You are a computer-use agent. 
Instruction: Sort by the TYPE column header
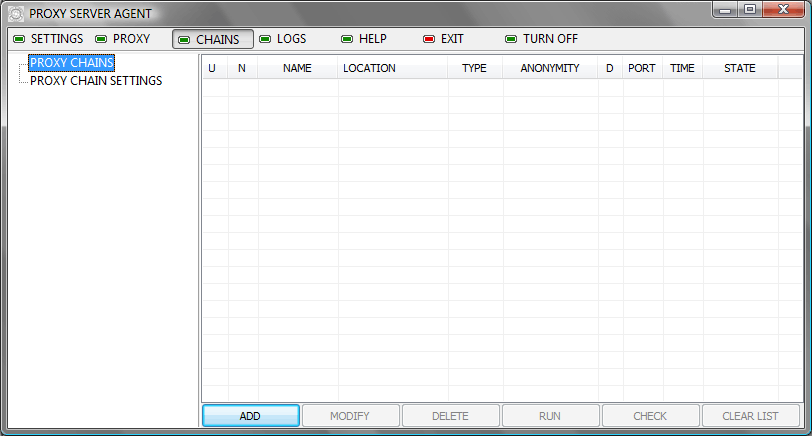coord(475,68)
